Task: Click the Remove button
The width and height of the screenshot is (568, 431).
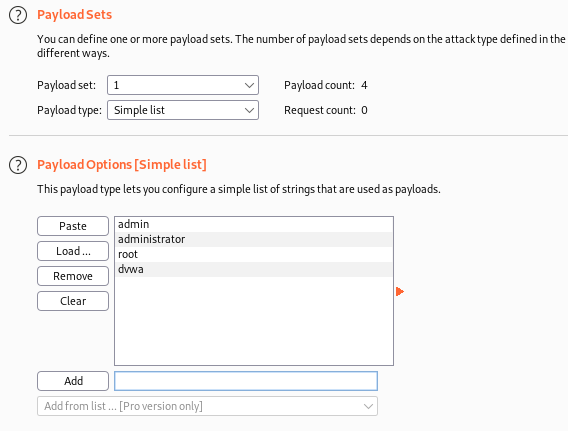Action: (x=73, y=276)
